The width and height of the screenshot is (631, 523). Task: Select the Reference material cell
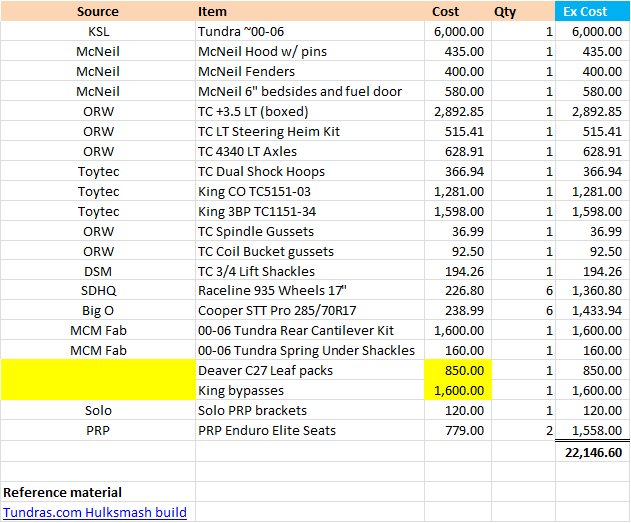[x=98, y=492]
